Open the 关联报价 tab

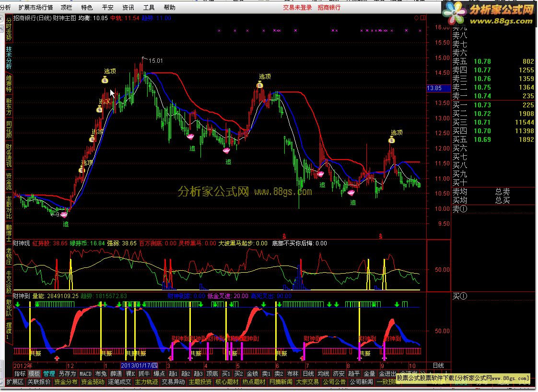point(39,382)
